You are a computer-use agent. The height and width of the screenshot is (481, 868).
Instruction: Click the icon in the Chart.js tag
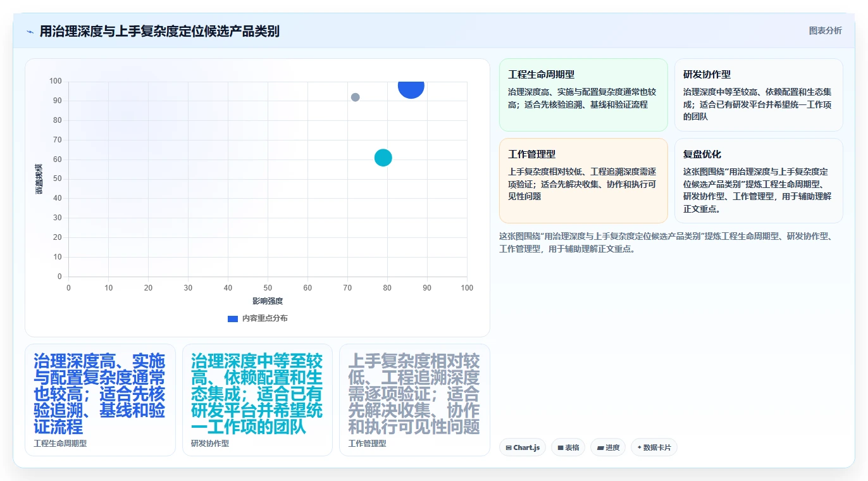click(x=509, y=447)
